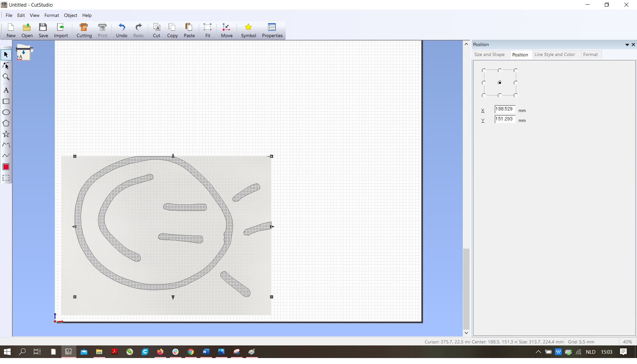This screenshot has width=637, height=364.
Task: Open the Format menu
Action: click(x=51, y=15)
